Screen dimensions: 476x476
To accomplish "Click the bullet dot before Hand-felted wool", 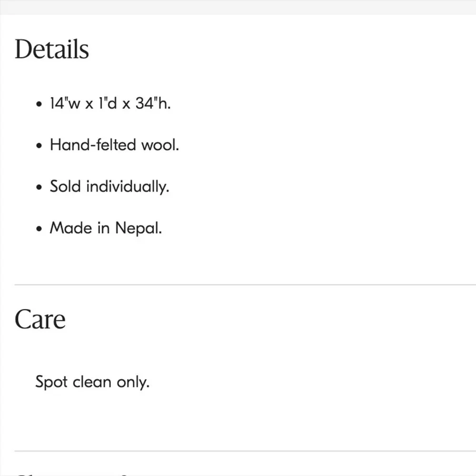I will click(39, 146).
